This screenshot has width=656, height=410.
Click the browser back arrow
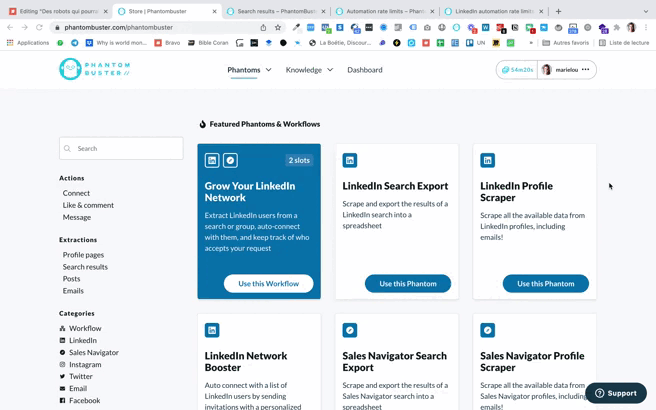pos(10,27)
